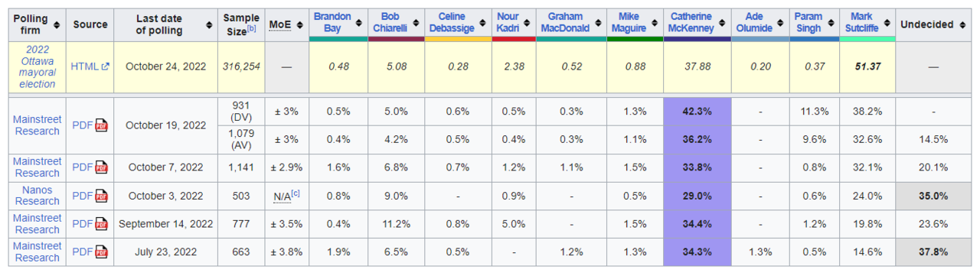This screenshot has width=980, height=276.
Task: Sort by Undecided column arrows
Action: click(962, 25)
